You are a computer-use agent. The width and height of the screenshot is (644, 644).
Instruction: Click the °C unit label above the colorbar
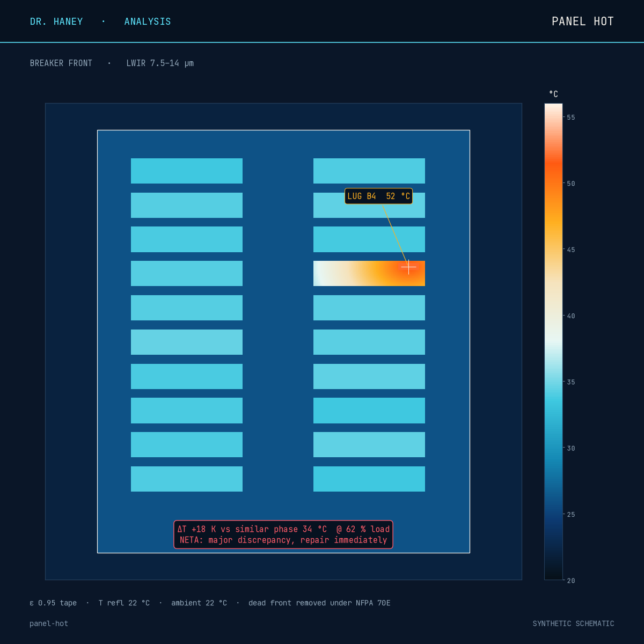[x=554, y=94]
